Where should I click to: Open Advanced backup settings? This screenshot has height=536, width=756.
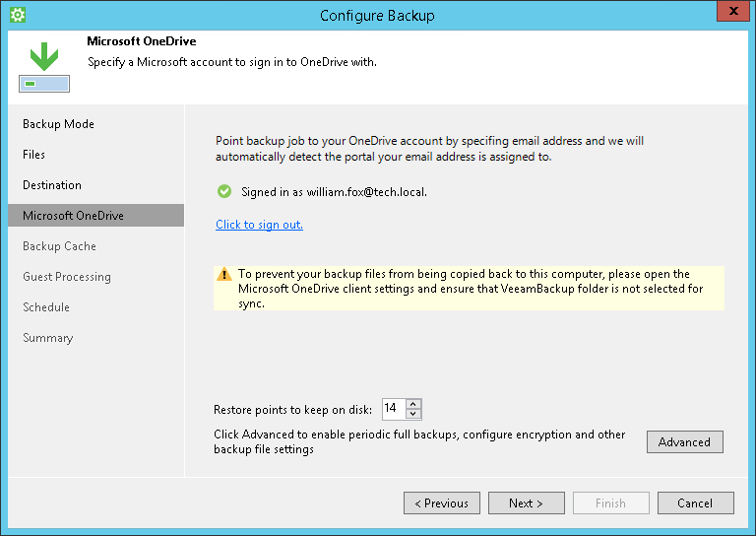click(x=685, y=442)
